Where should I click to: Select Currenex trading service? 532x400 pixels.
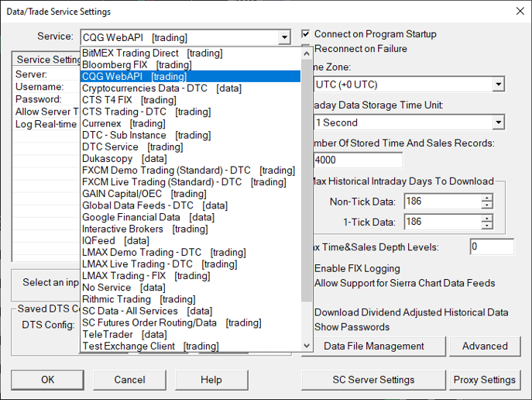pyautogui.click(x=190, y=123)
